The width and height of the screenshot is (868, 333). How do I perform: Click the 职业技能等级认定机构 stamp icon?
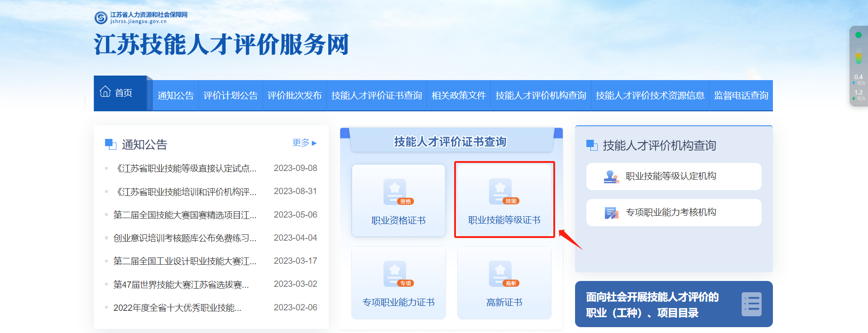point(611,176)
